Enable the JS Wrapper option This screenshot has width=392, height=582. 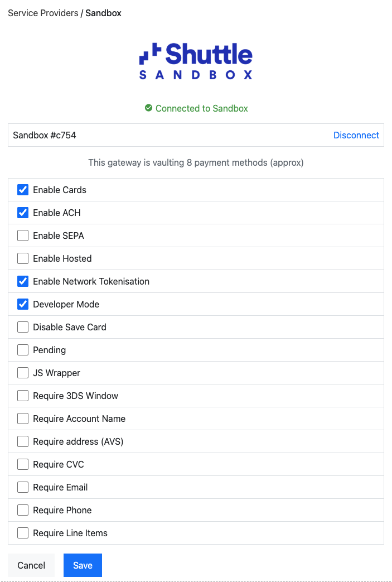coord(23,373)
